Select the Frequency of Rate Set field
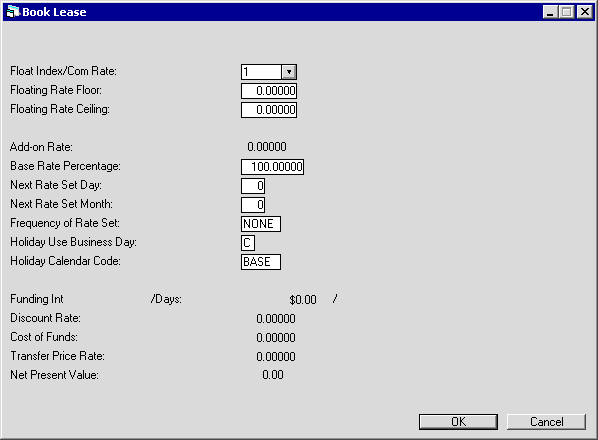This screenshot has height=440, width=598. [x=261, y=224]
